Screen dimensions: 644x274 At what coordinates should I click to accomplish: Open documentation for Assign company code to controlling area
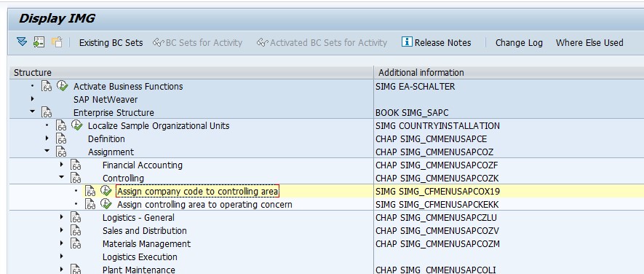coord(91,192)
